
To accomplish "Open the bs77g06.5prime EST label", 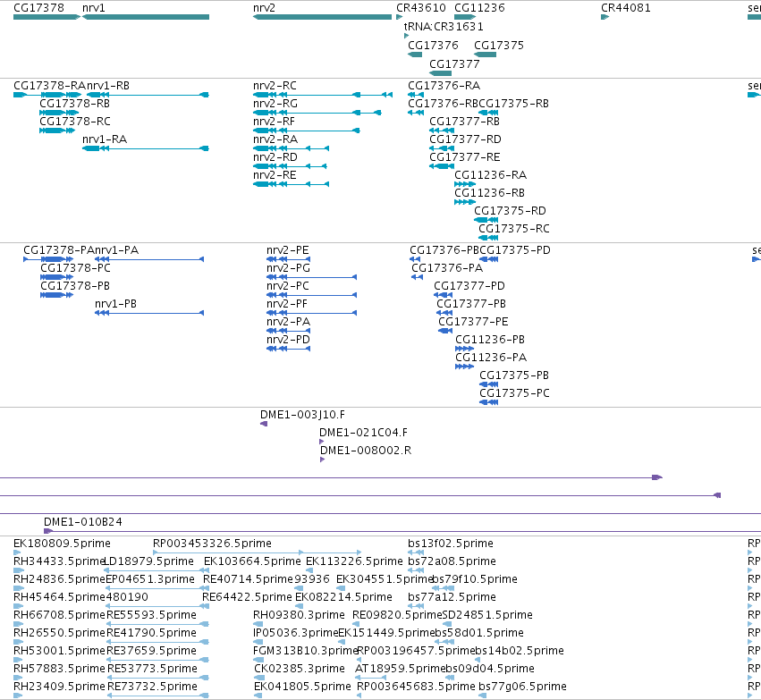I will [x=522, y=687].
